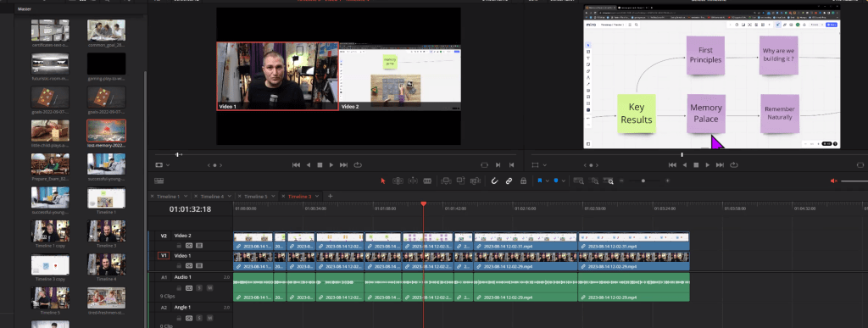Toggle timeline Snapping magnet icon
The image size is (868, 328).
pyautogui.click(x=495, y=181)
